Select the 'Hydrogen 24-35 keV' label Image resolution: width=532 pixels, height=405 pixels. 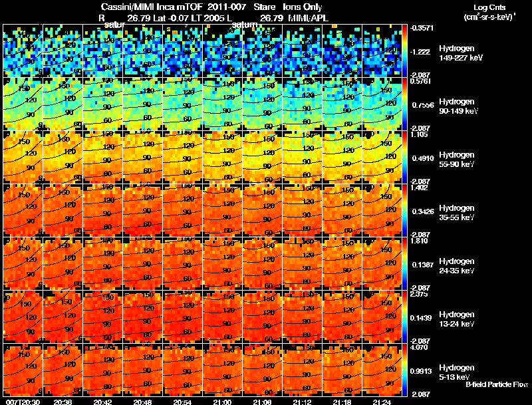(457, 266)
